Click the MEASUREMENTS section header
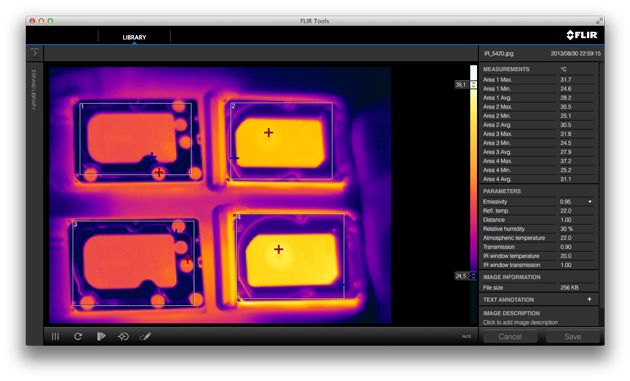 coord(506,69)
